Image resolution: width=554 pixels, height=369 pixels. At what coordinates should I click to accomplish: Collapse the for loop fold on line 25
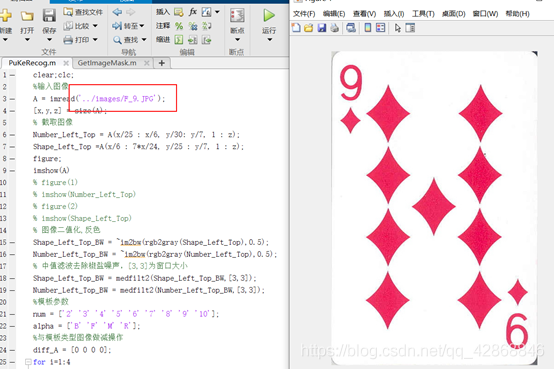28,362
